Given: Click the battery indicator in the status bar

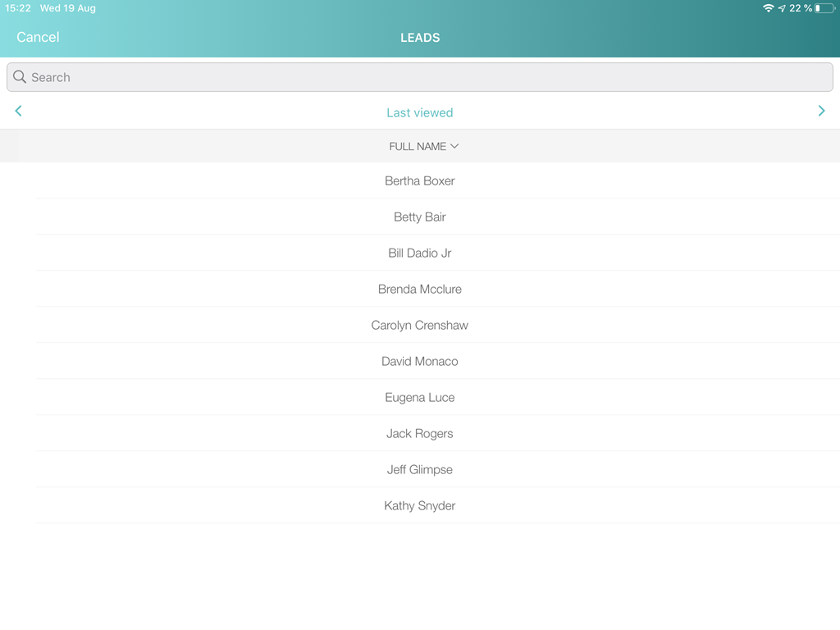Looking at the screenshot, I should [823, 8].
